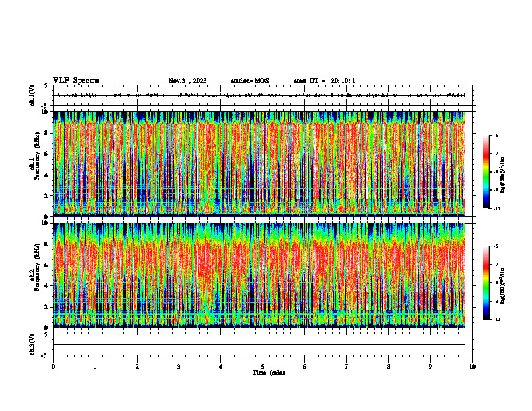Click the ch.2 "Frequency (kHz)" axis label
This screenshot has width=532, height=411.
pyautogui.click(x=37, y=267)
